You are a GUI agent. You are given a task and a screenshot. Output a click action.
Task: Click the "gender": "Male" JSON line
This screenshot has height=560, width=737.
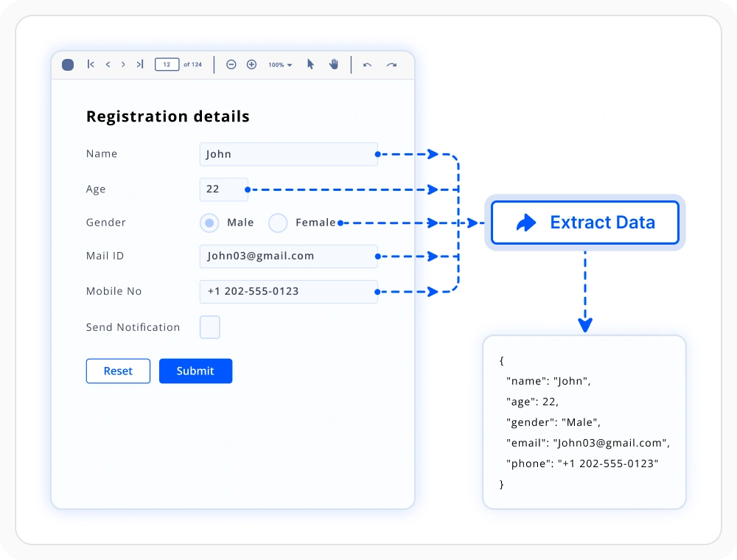point(553,422)
